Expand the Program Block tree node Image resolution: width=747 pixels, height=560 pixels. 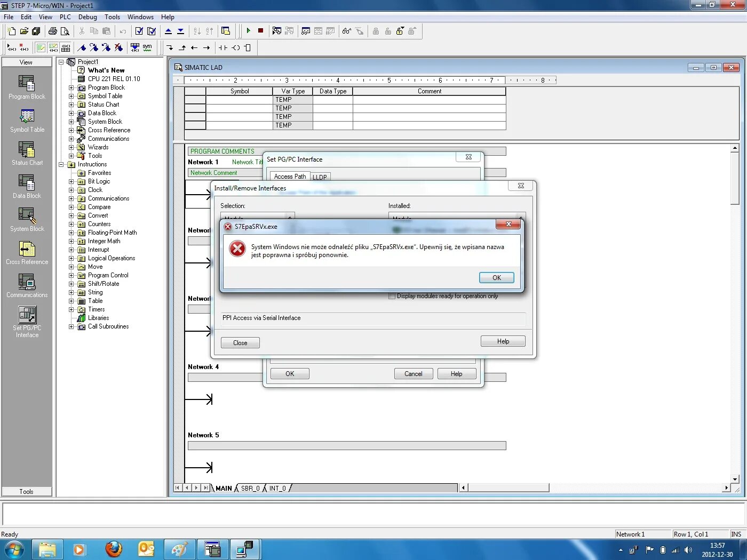pyautogui.click(x=71, y=87)
